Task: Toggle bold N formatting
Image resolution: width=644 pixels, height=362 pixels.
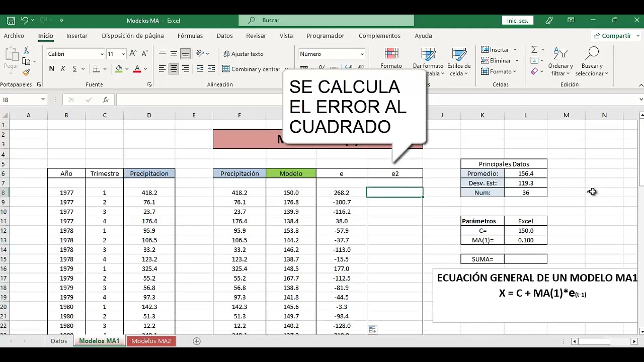Action: 51,69
